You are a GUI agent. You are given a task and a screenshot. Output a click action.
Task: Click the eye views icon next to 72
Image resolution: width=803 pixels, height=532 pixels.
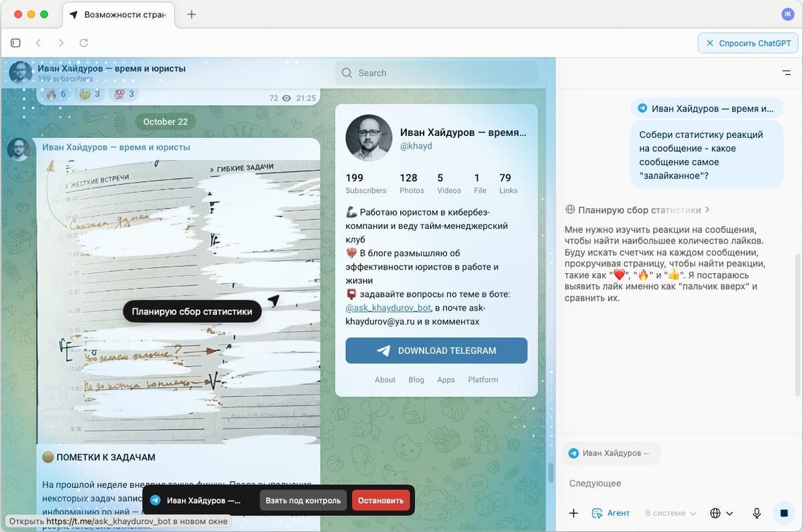[x=286, y=98]
